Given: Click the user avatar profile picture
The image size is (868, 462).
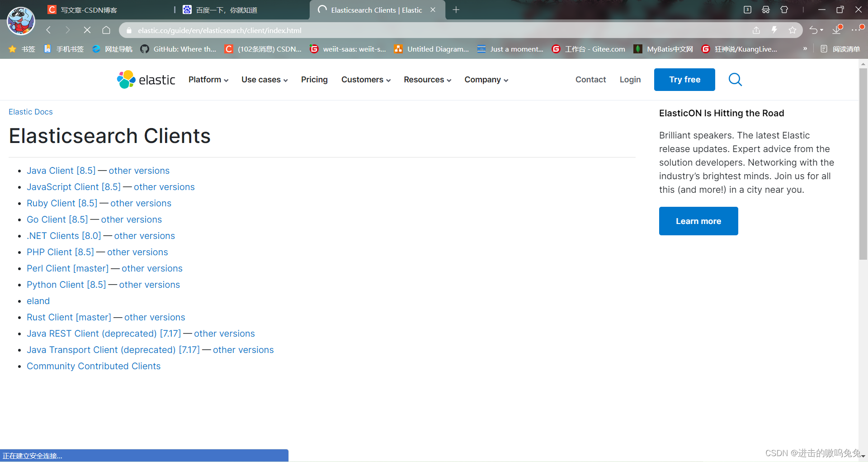Looking at the screenshot, I should point(21,21).
